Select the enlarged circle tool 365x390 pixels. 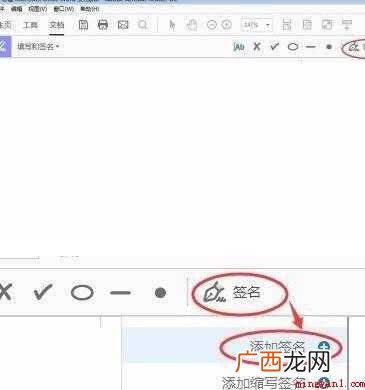(82, 293)
